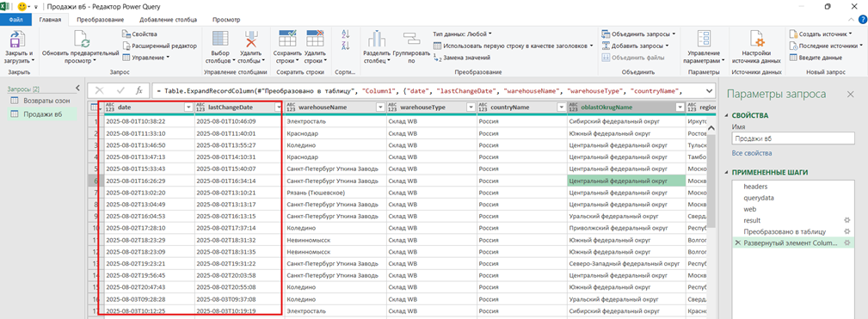Image resolution: width=868 pixels, height=319 pixels.
Task: Click the Keep Rows (Сохранить строки) icon
Action: [x=288, y=40]
